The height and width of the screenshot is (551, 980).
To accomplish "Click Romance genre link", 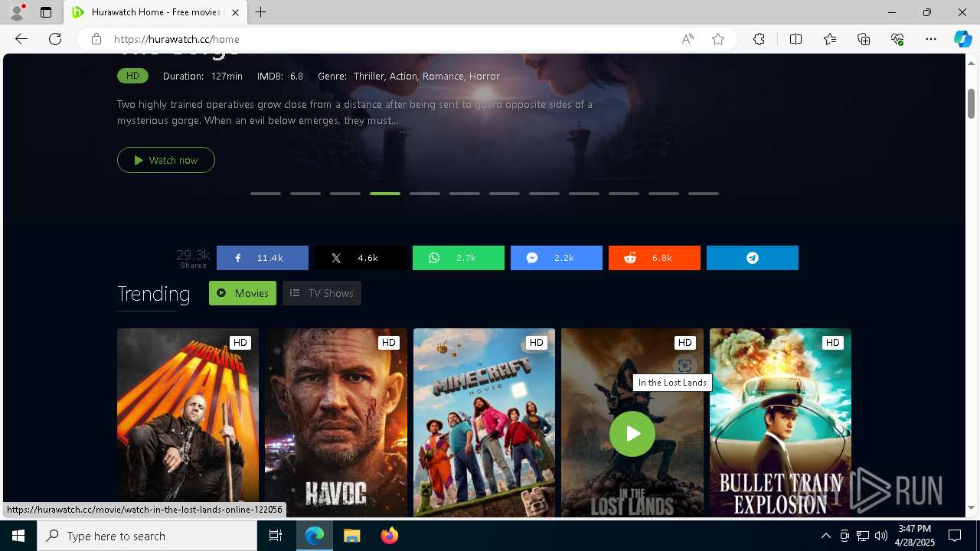I will (x=443, y=77).
